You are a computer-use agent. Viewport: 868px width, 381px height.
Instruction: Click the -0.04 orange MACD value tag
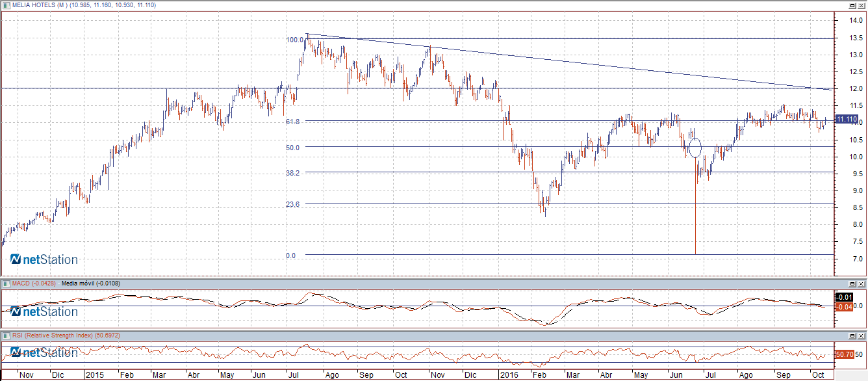(x=845, y=306)
